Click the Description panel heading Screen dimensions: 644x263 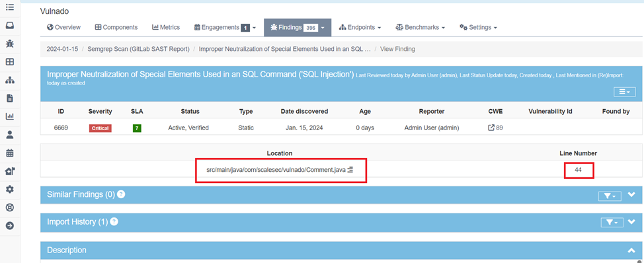click(67, 250)
